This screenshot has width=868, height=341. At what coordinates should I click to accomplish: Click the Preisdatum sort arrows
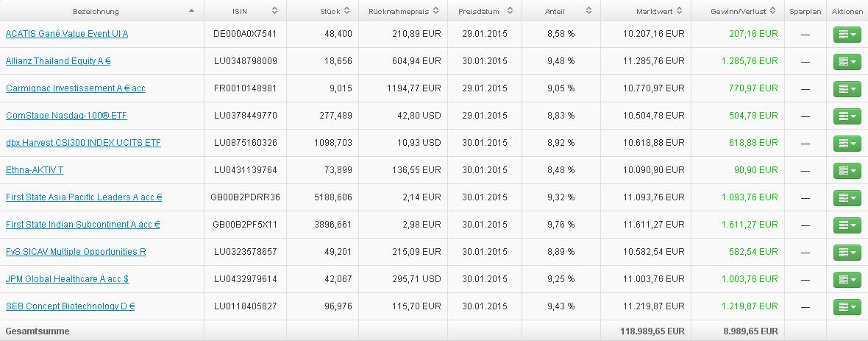(509, 11)
